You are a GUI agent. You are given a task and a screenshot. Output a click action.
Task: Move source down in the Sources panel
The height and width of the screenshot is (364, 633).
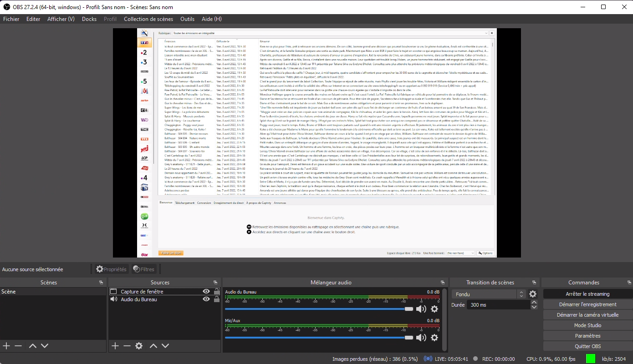click(x=165, y=346)
